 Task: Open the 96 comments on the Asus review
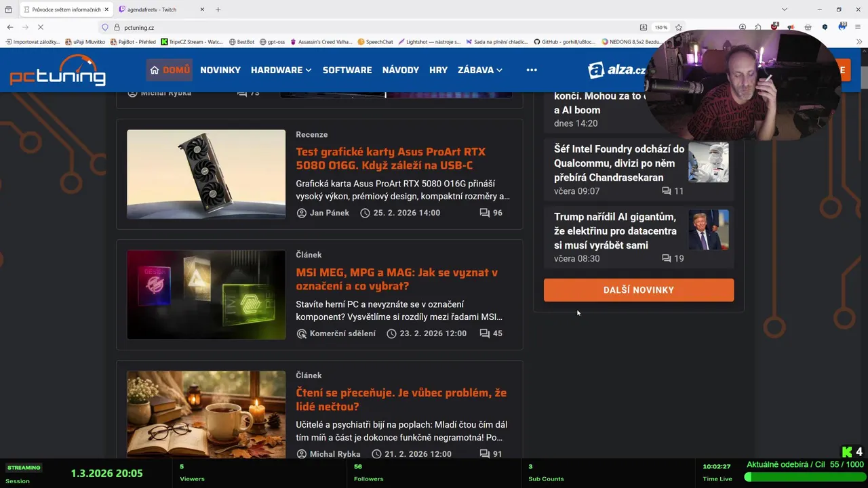[491, 213]
